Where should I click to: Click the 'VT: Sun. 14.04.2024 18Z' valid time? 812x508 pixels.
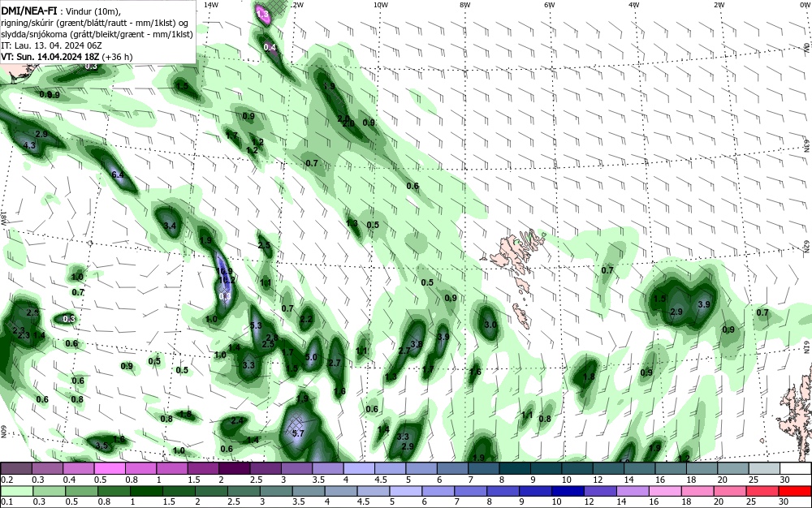point(50,57)
